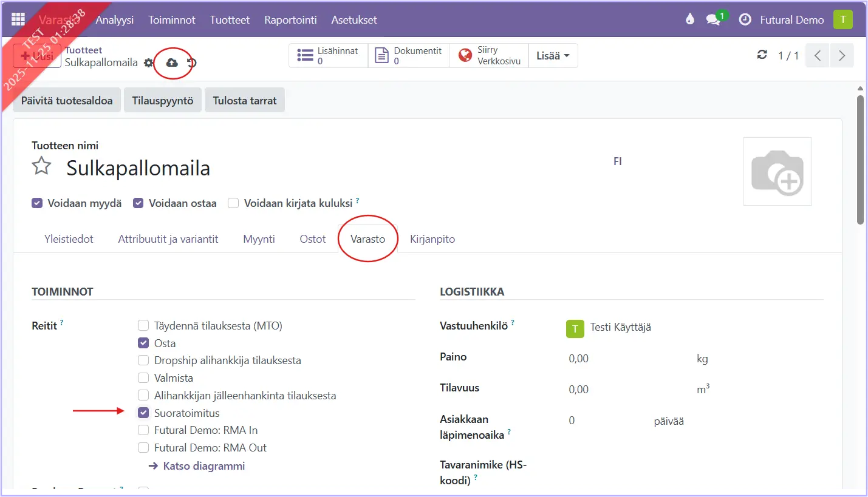Expand the Lisää dropdown button
This screenshot has width=868, height=497.
click(x=553, y=56)
